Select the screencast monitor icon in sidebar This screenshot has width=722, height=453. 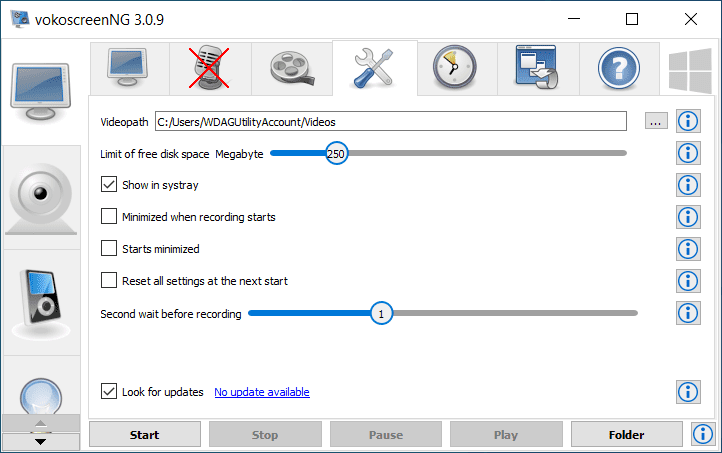click(41, 93)
